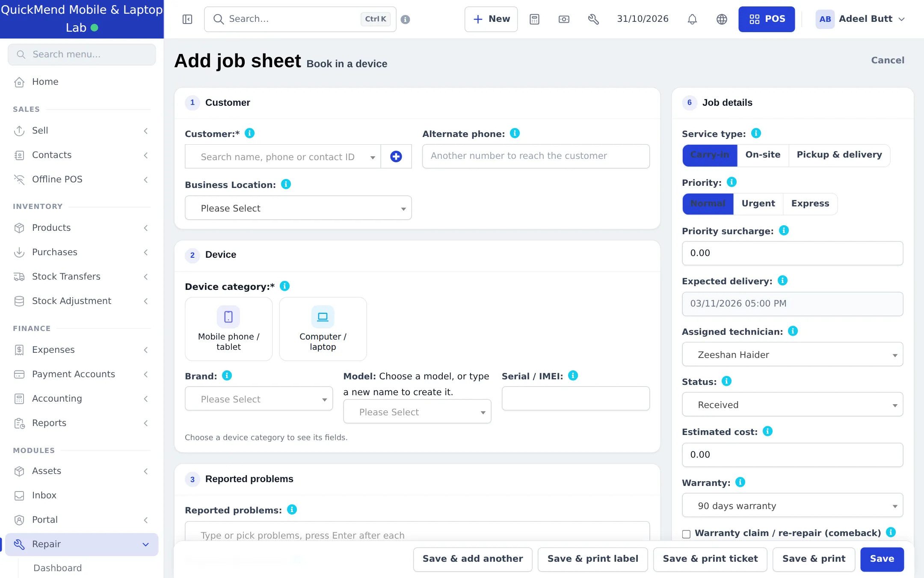Viewport: 924px width, 578px height.
Task: Click the cash register icon in top bar
Action: tap(564, 19)
